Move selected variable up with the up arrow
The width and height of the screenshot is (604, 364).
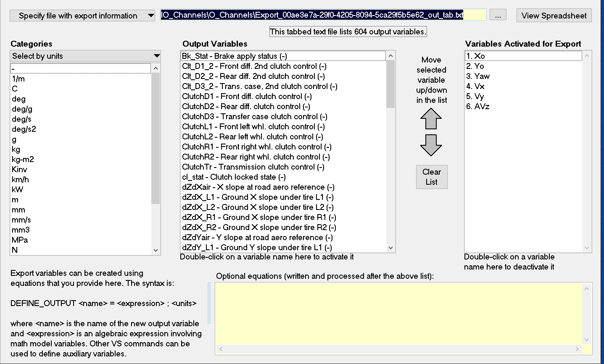431,119
